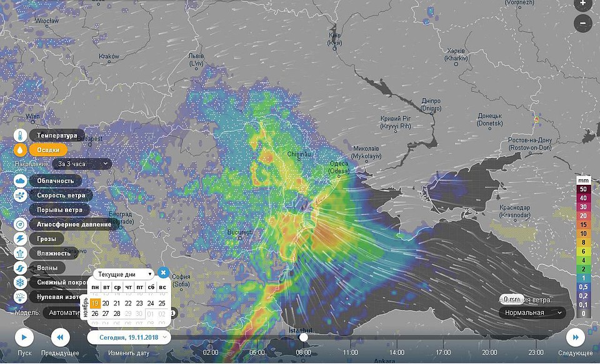This screenshot has height=364, width=600.
Task: Select November 26 in calendar
Action: [95, 313]
